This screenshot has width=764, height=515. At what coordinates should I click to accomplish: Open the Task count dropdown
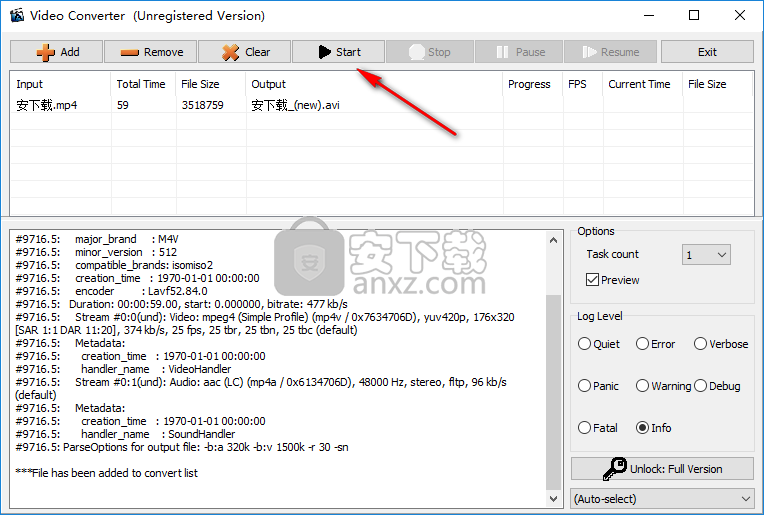(x=706, y=255)
